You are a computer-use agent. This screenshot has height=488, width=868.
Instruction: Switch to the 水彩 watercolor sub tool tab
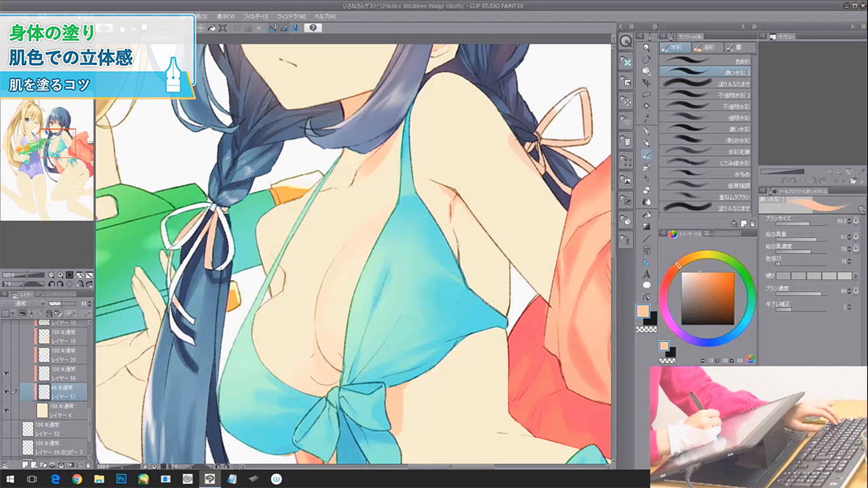675,47
